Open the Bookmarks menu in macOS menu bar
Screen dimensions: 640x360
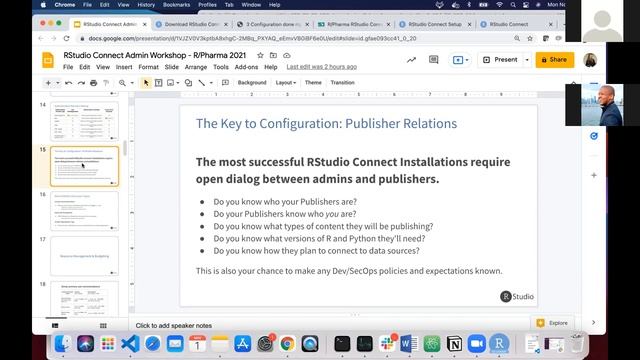point(176,5)
